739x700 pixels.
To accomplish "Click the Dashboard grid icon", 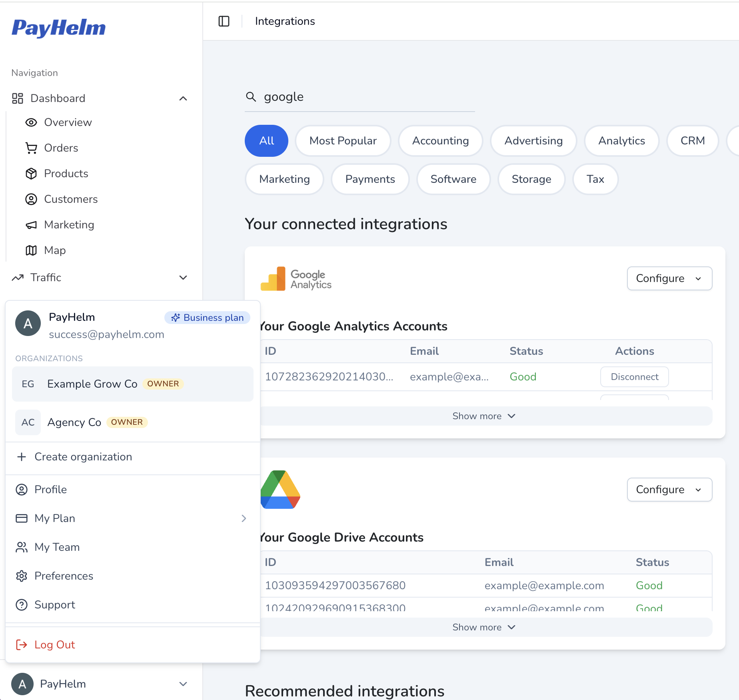I will click(x=17, y=98).
